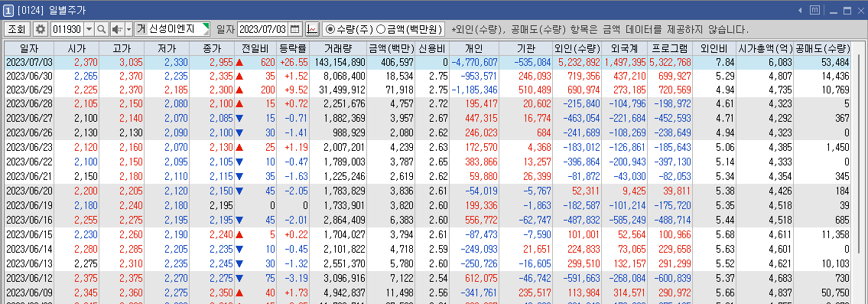Open the chart view icon
The height and width of the screenshot is (304, 868).
[x=312, y=29]
